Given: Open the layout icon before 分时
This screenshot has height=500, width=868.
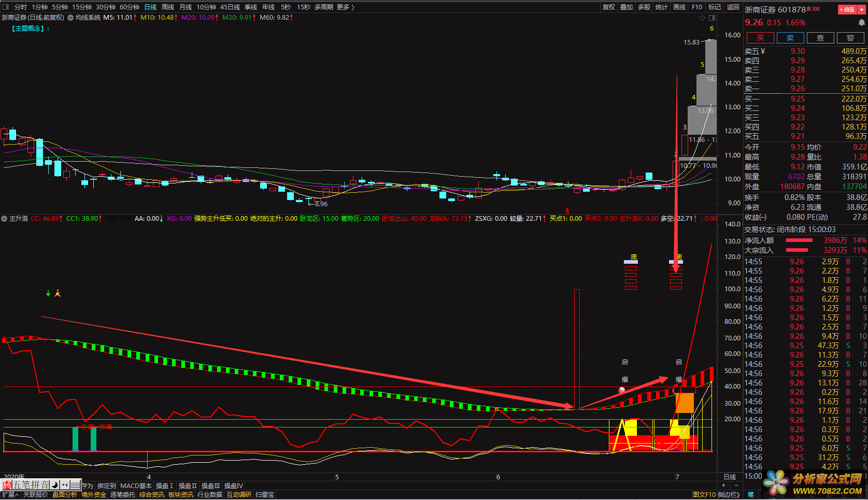Looking at the screenshot, I should coord(6,7).
